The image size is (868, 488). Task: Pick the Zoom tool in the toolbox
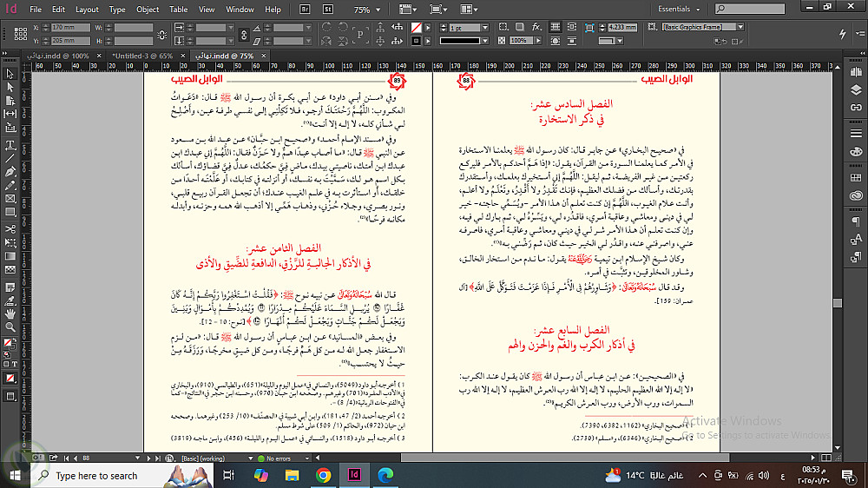pos(10,326)
